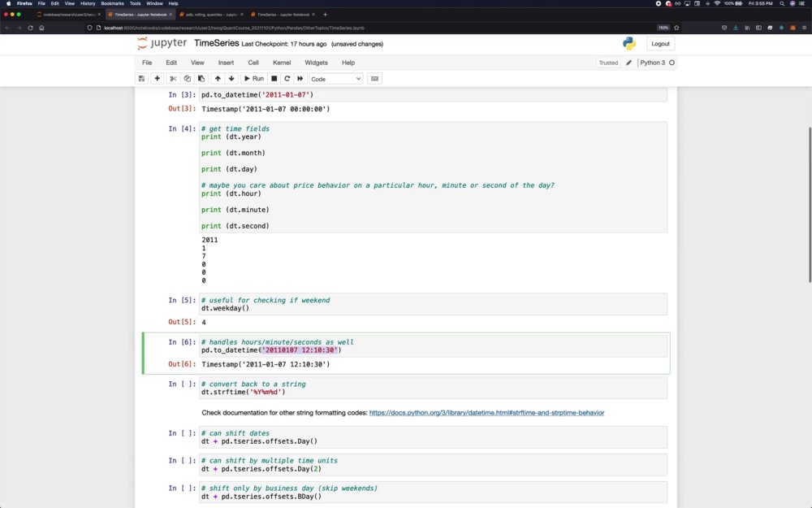Restart the kernel icon
This screenshot has height=508, width=812.
click(287, 79)
